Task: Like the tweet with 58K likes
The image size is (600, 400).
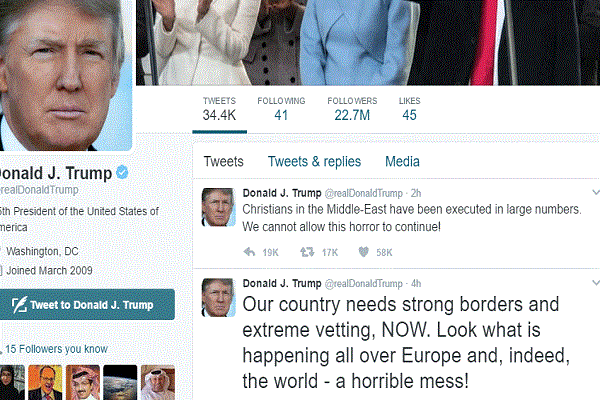Action: click(364, 252)
